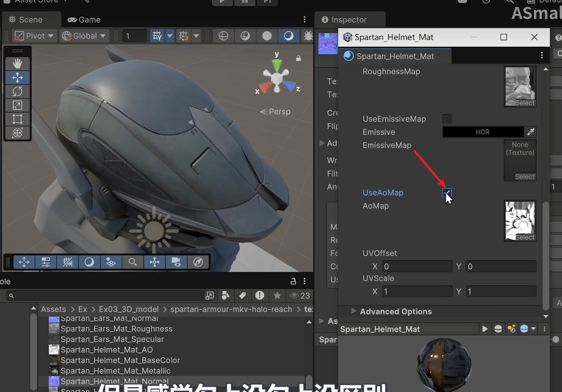Open Scene tab three-dot options menu
The width and height of the screenshot is (562, 392).
pos(305,20)
